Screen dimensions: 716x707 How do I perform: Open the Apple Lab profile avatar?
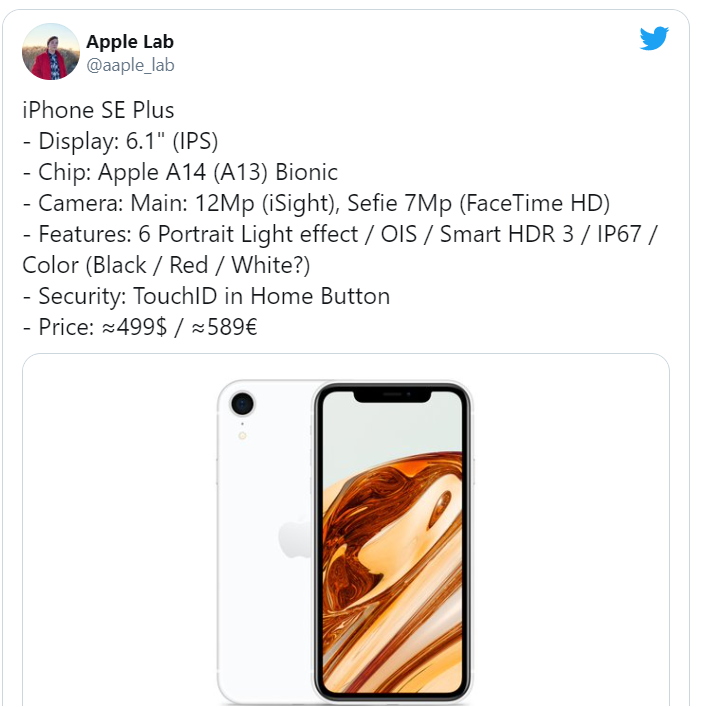(x=51, y=52)
